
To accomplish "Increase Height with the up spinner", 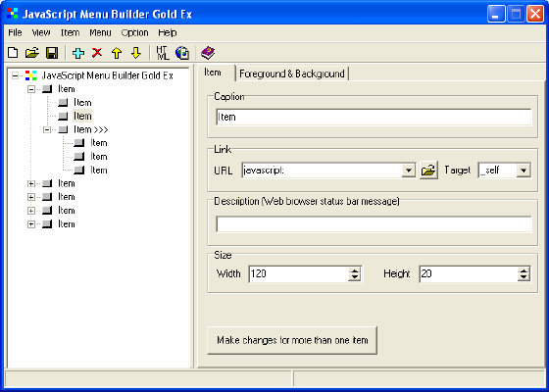I will click(524, 270).
